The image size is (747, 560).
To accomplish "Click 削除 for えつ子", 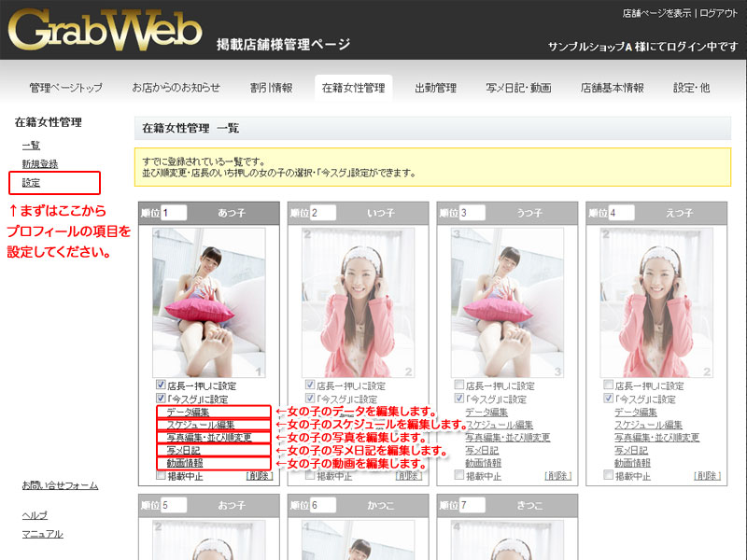I will tap(708, 476).
